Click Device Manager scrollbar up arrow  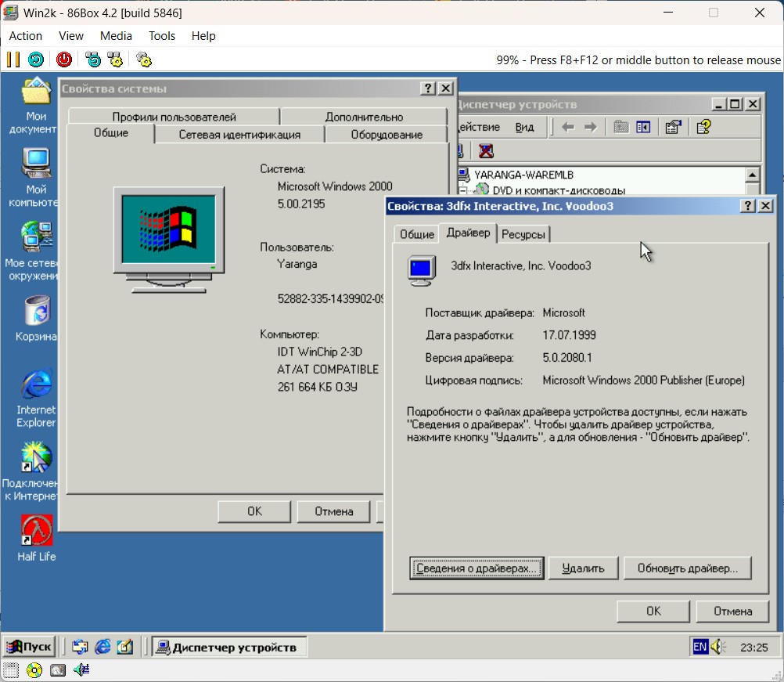(752, 175)
